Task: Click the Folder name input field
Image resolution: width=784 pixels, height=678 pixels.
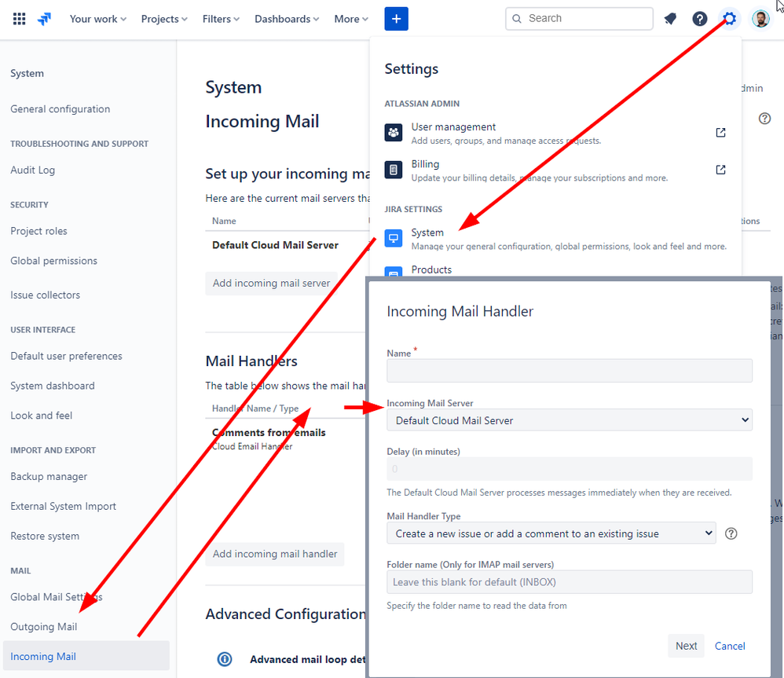Action: (x=570, y=582)
